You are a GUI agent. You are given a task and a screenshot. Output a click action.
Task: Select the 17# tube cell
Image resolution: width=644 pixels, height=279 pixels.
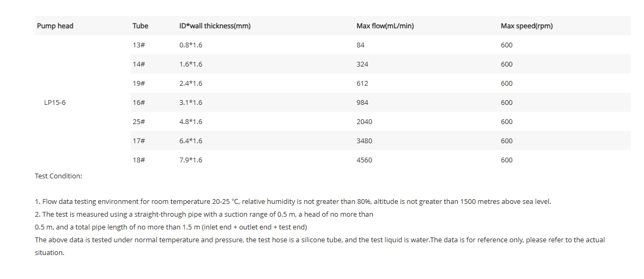(x=139, y=141)
